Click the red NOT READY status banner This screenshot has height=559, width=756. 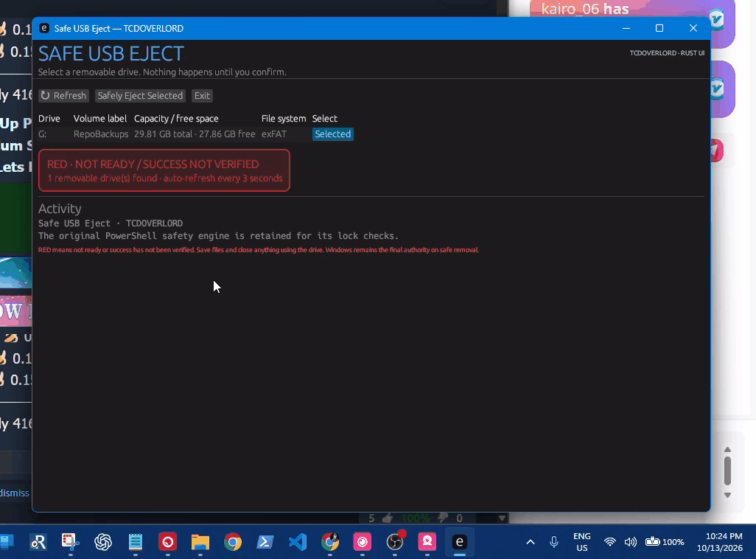click(164, 170)
